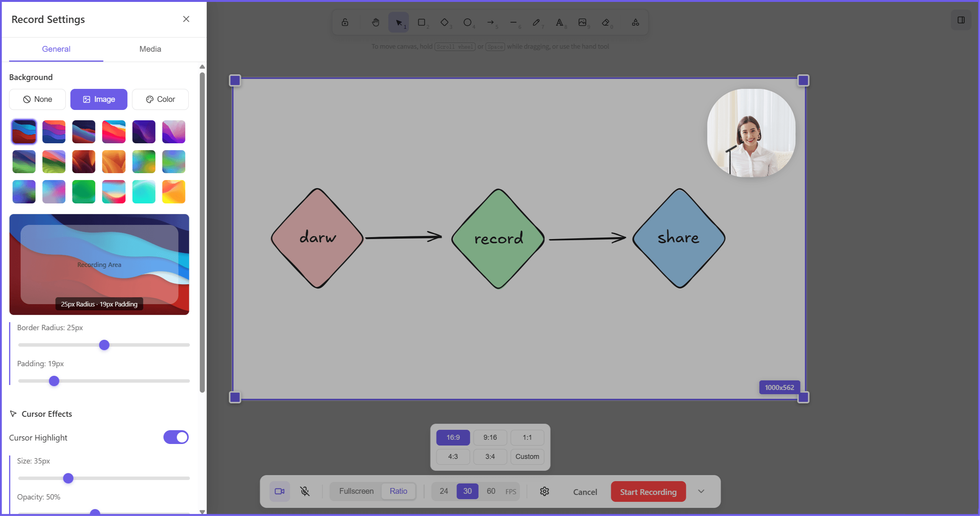Switch to the Media tab
The height and width of the screenshot is (516, 980).
pos(150,49)
